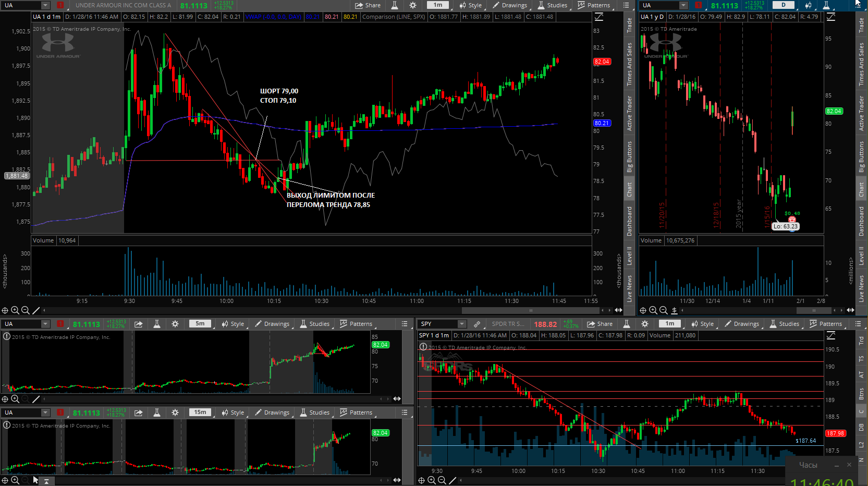
Task: Open list menu icon on the 5m chart
Action: 405,324
